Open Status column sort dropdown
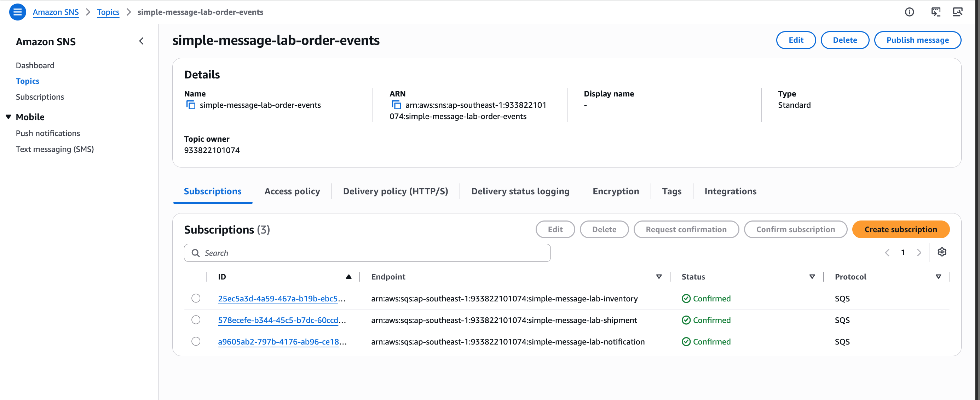Viewport: 980px width, 400px height. (x=812, y=277)
